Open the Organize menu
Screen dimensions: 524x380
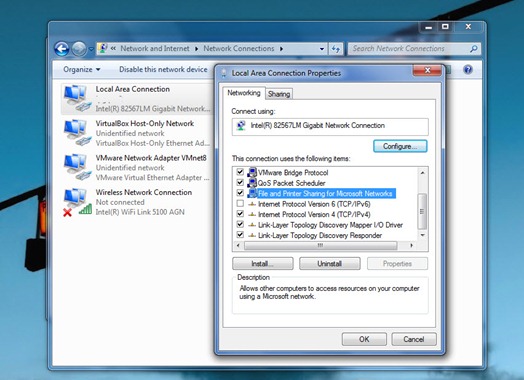coord(82,70)
